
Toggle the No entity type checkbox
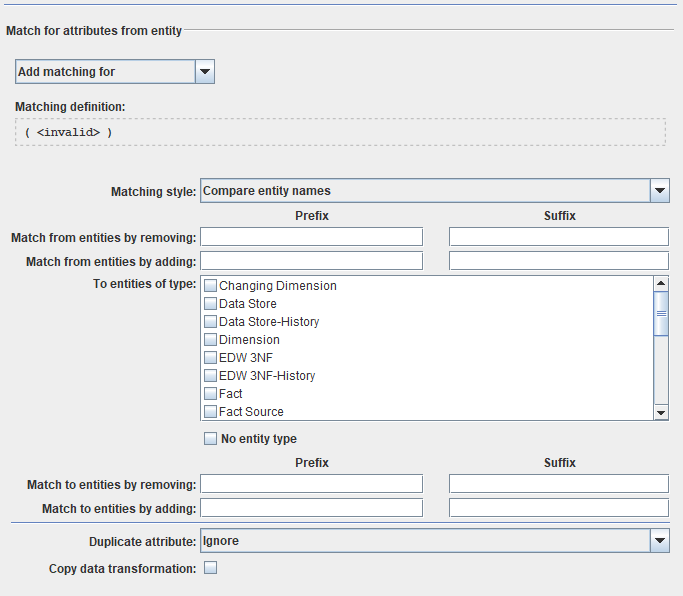211,438
